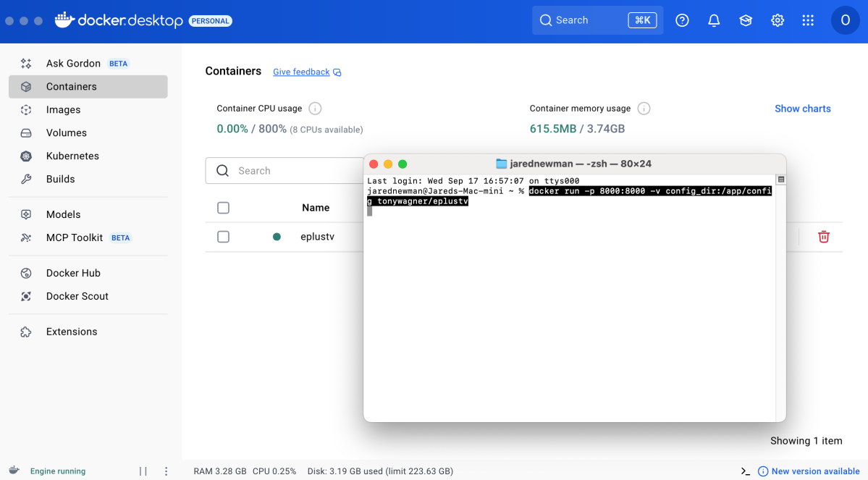
Task: Open MCP Toolkit section
Action: [x=88, y=237]
